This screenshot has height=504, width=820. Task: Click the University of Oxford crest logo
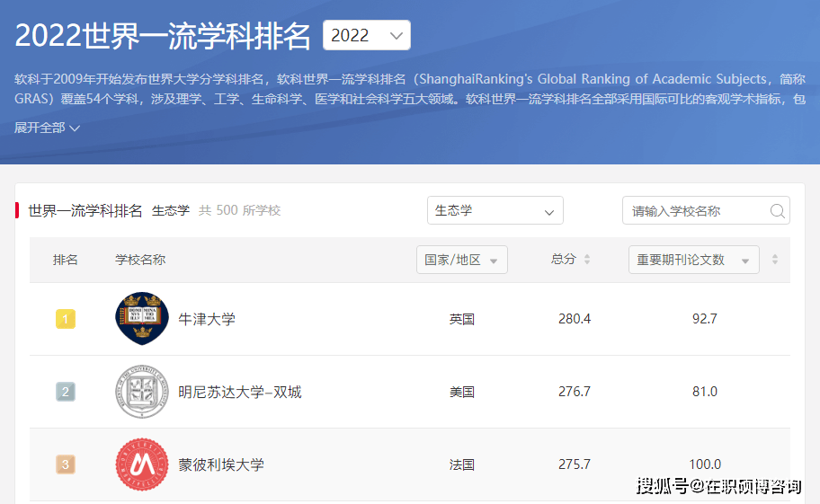click(x=142, y=319)
